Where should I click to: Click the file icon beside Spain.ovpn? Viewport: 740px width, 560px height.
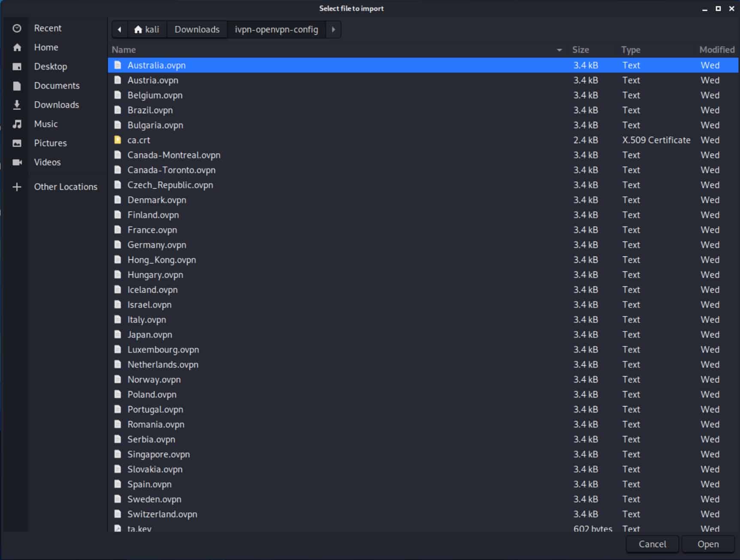coord(117,484)
